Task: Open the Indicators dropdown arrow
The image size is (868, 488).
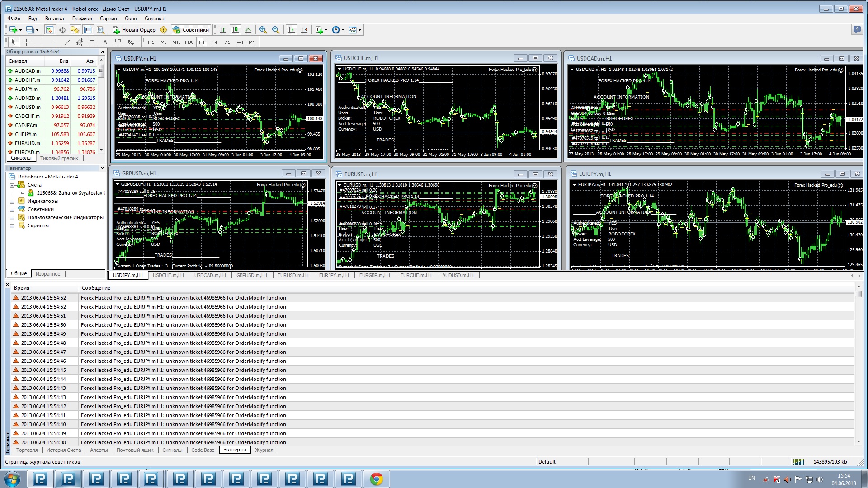Action: click(326, 30)
